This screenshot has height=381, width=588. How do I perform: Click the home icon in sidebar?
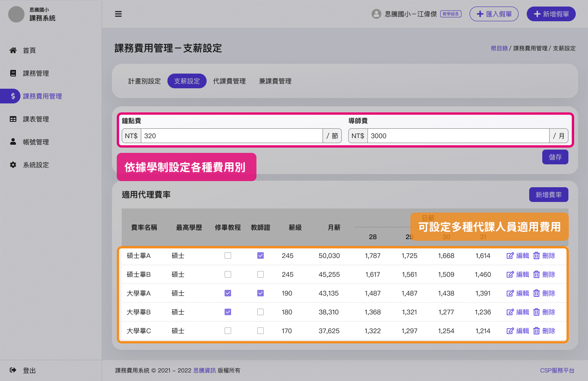pos(13,50)
